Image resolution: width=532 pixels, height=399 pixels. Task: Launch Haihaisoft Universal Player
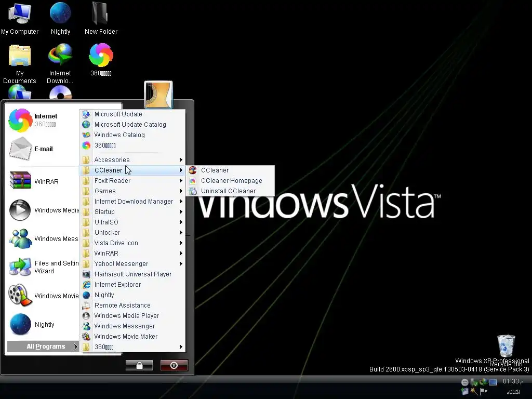(x=133, y=274)
